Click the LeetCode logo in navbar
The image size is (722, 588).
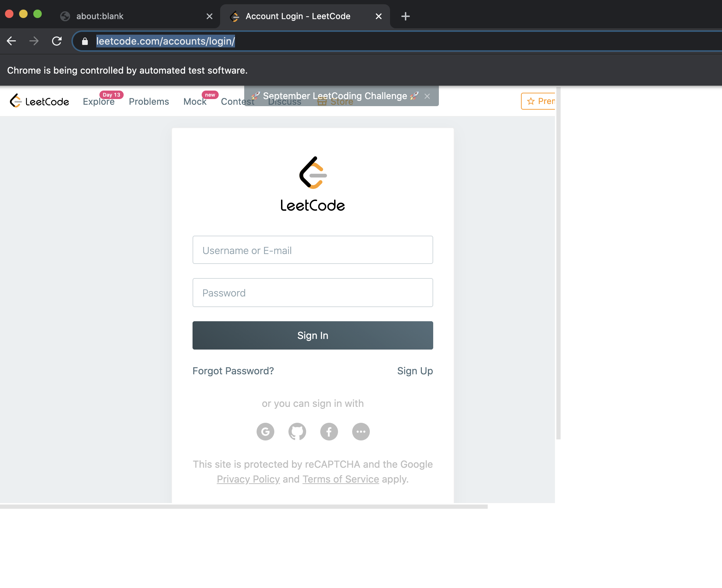point(39,102)
